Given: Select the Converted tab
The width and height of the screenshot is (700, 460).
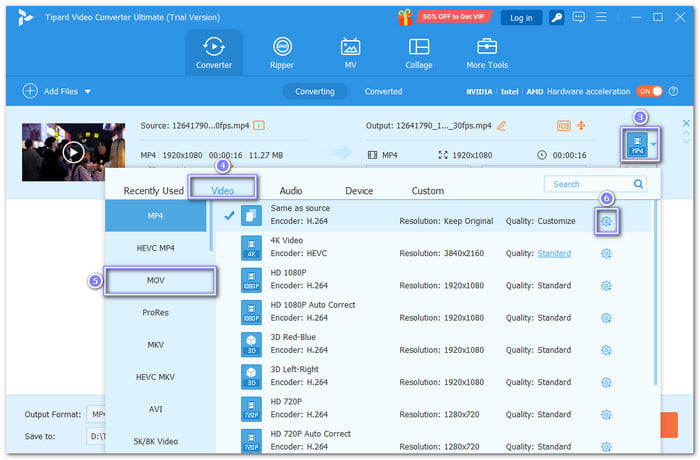Looking at the screenshot, I should pos(383,92).
